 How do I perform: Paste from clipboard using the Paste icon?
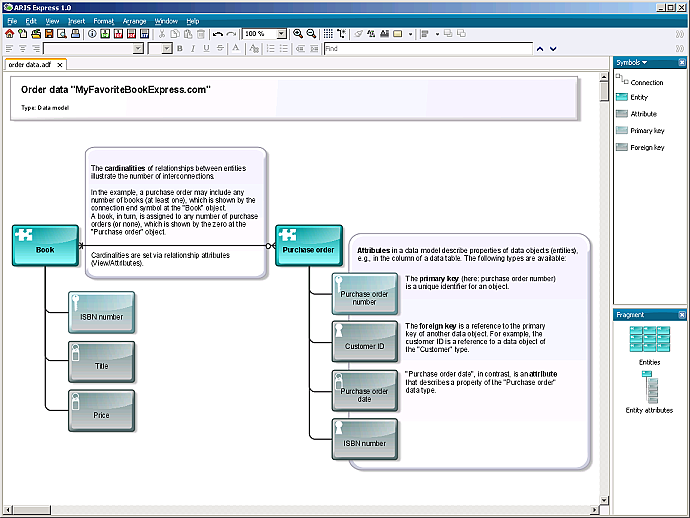tap(188, 34)
